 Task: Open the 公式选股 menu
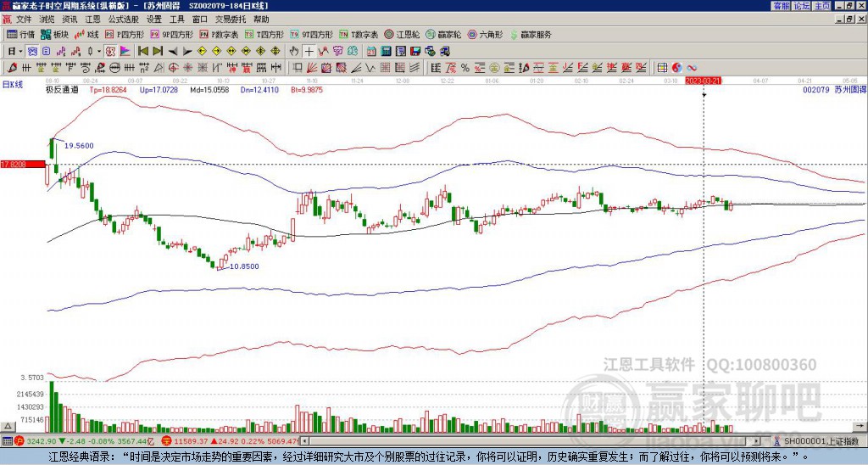tap(124, 19)
